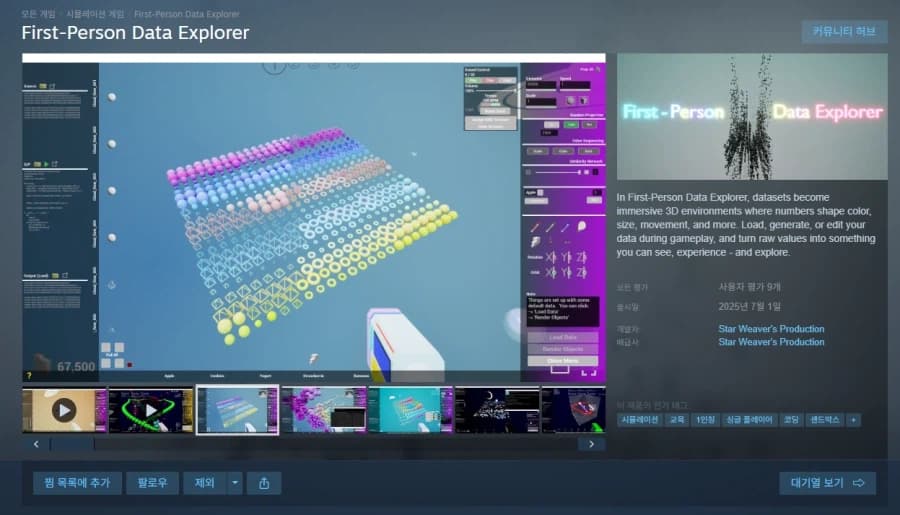The height and width of the screenshot is (515, 900).
Task: Expand the 제외 dropdown arrow
Action: pyautogui.click(x=235, y=483)
